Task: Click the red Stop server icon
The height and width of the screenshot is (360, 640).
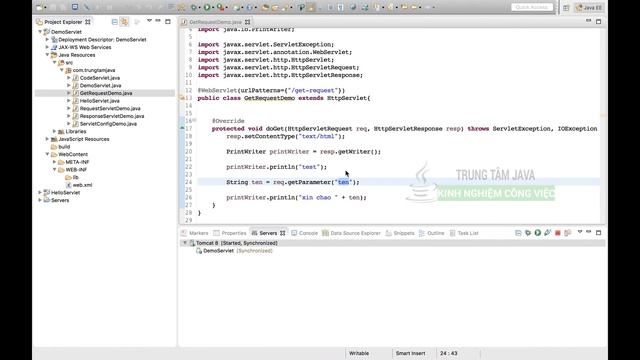Action: (558, 233)
